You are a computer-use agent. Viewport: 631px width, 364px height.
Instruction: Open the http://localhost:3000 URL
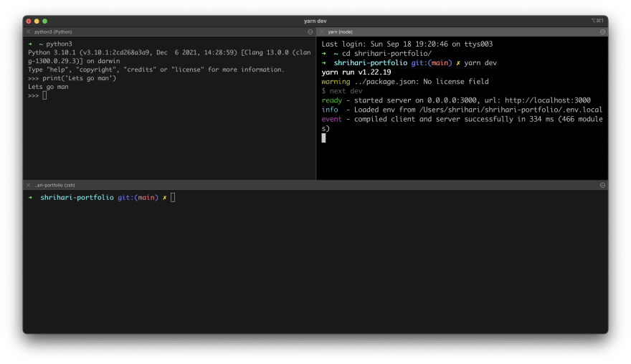click(548, 100)
